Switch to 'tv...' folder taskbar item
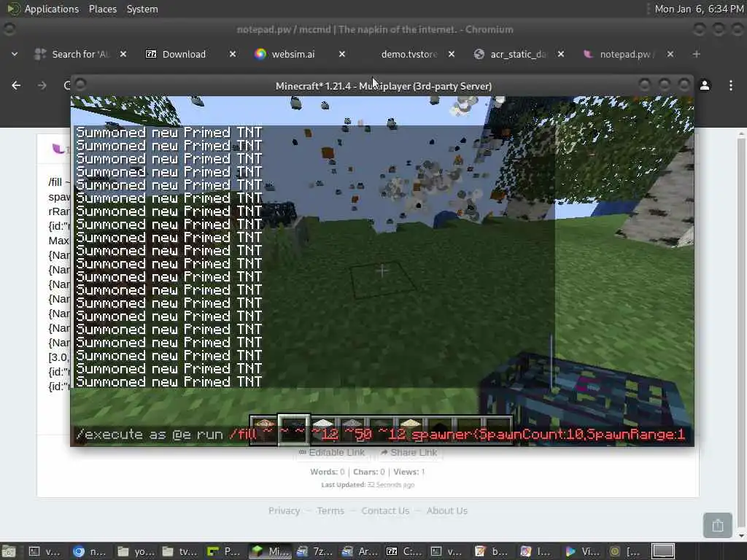 tap(179, 551)
